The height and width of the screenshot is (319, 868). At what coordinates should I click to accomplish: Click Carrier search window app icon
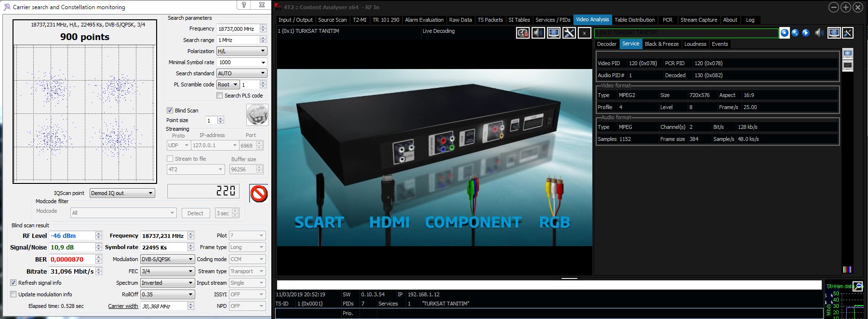tap(7, 7)
